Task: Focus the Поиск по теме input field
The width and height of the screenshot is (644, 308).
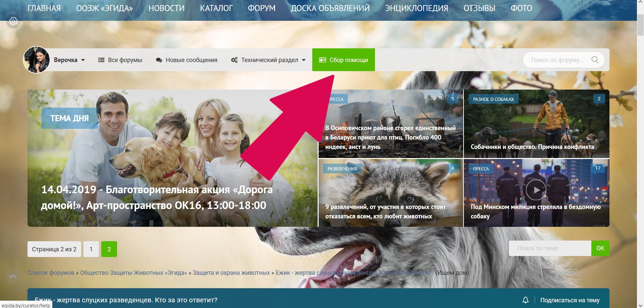Action: click(x=550, y=248)
